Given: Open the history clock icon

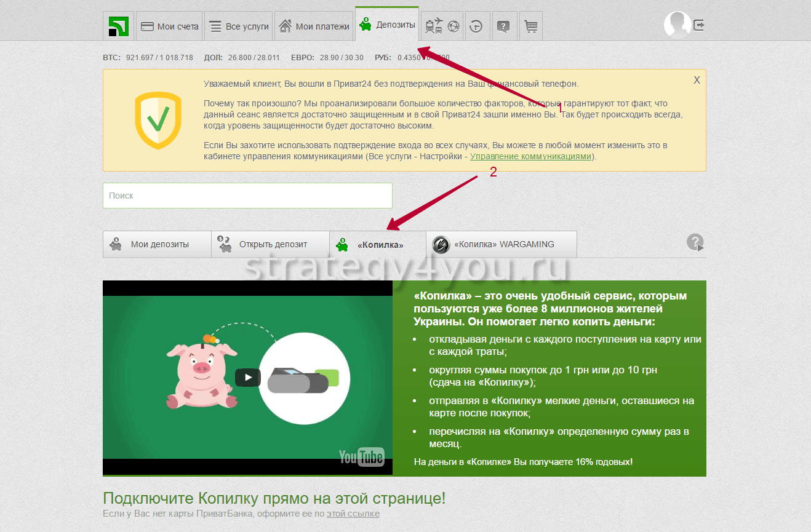Looking at the screenshot, I should 477,26.
